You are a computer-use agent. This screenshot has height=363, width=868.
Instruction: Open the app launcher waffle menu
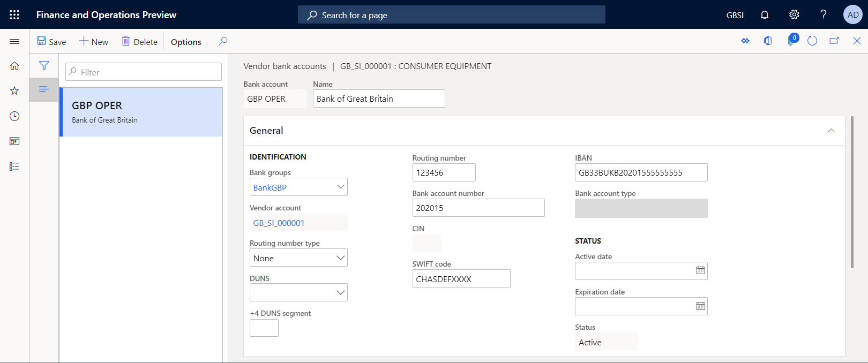point(14,14)
